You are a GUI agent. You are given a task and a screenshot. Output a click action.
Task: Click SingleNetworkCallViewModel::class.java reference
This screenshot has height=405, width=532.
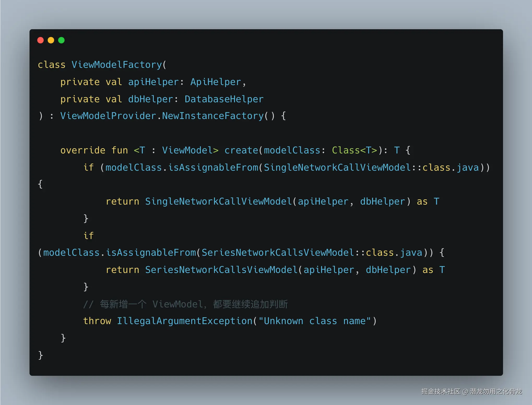tap(371, 168)
